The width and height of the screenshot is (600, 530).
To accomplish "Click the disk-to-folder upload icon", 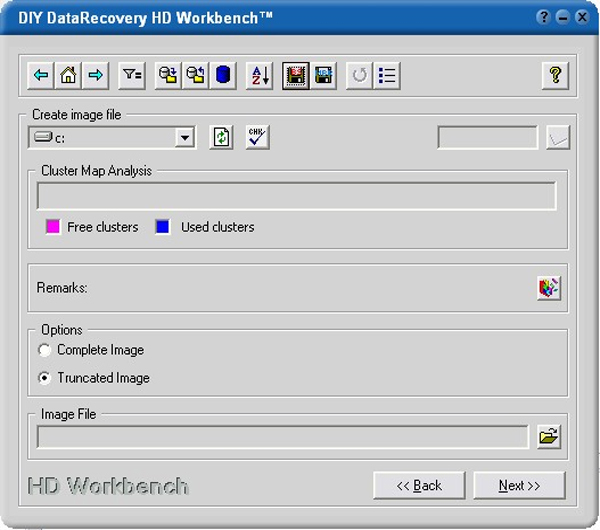I will tap(195, 75).
